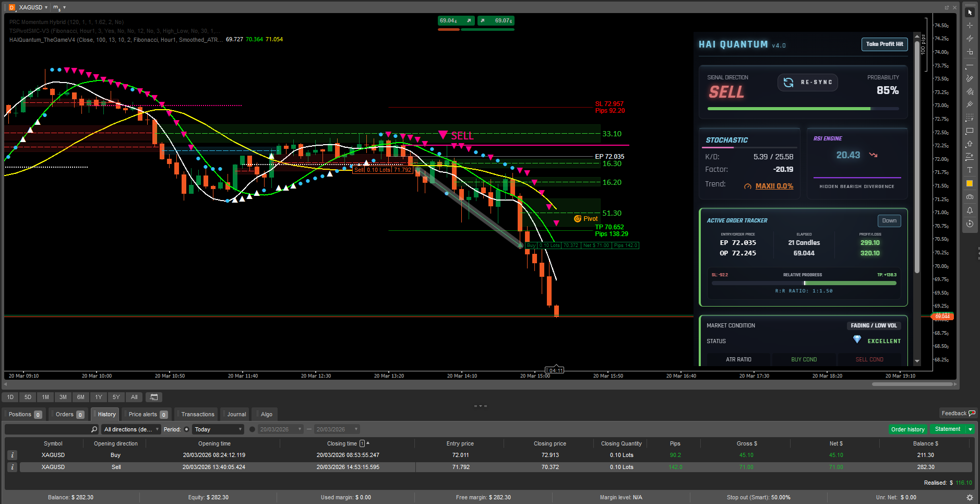Open the Journal tab
The height and width of the screenshot is (504, 980).
click(x=236, y=414)
